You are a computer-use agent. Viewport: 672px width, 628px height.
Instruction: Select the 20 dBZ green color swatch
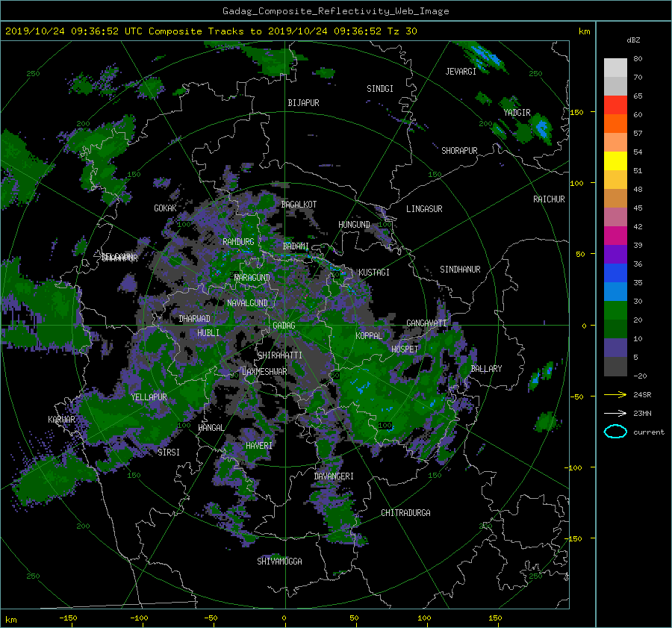click(615, 310)
